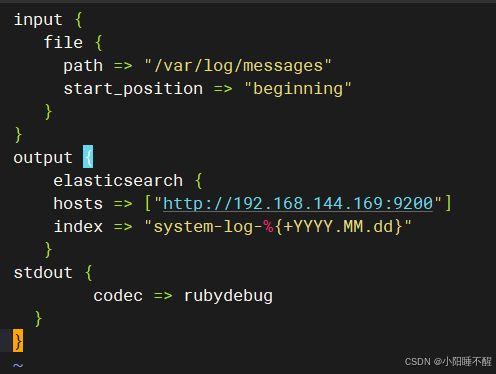Open the http://192.168.144.169:9200 link
496x374 pixels.
(298, 204)
